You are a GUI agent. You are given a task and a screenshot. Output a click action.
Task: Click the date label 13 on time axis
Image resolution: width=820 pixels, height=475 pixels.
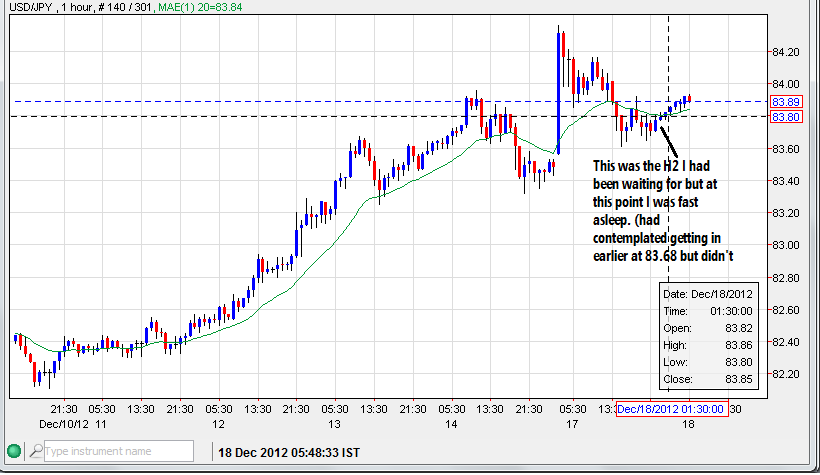334,424
